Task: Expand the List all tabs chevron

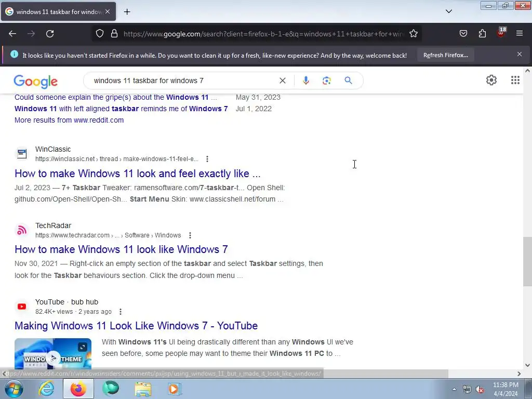Action: pyautogui.click(x=448, y=11)
